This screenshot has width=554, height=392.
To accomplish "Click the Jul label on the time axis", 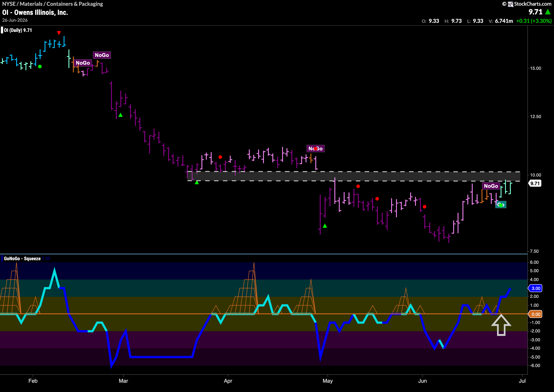I will coord(522,381).
